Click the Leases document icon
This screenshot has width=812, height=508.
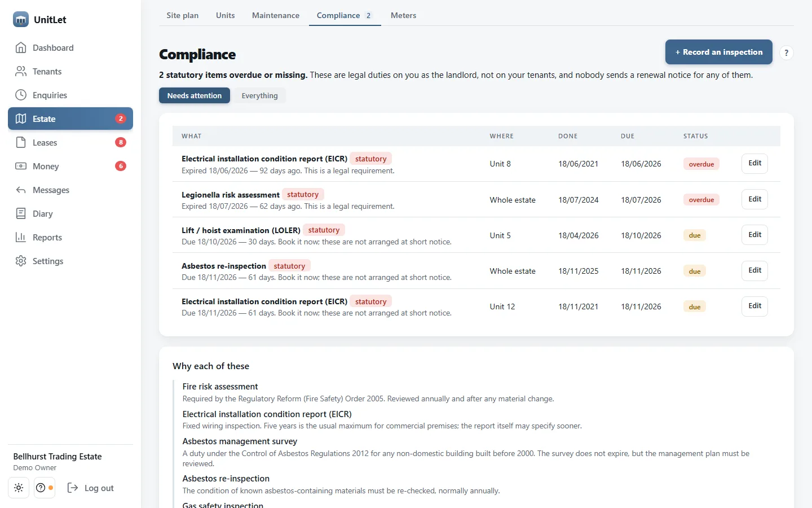click(x=21, y=143)
